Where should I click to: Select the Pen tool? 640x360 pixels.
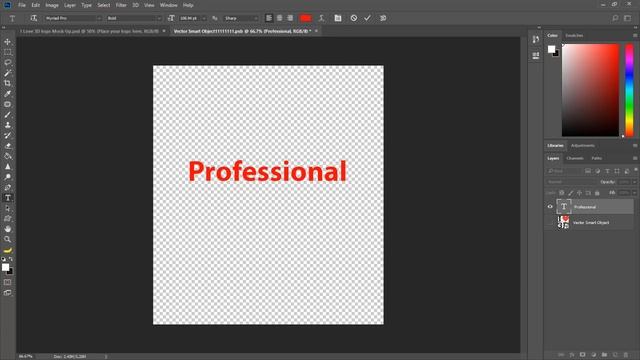(x=7, y=187)
